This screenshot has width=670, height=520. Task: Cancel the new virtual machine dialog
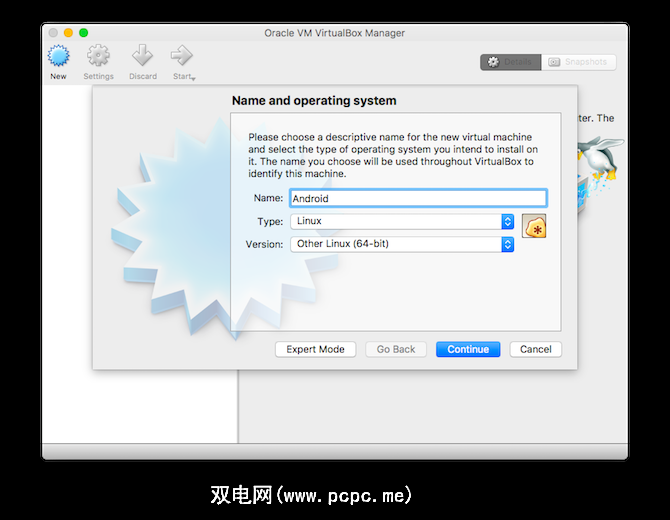[535, 349]
